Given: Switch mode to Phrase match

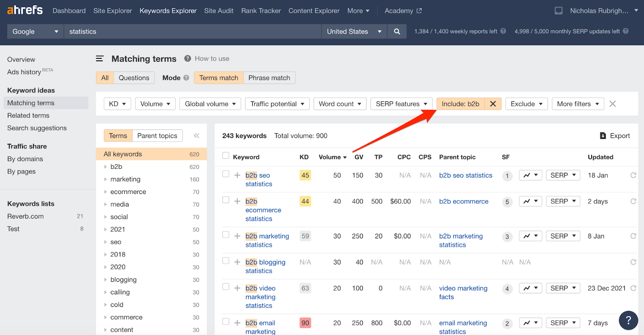Looking at the screenshot, I should pos(269,78).
